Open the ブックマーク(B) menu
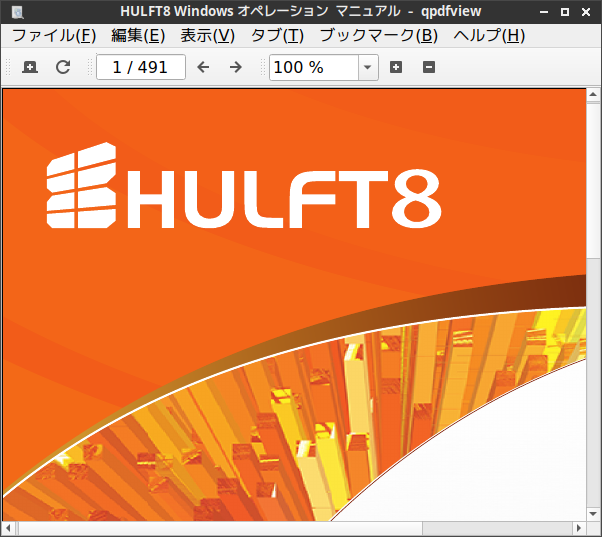The image size is (602, 537). click(379, 36)
